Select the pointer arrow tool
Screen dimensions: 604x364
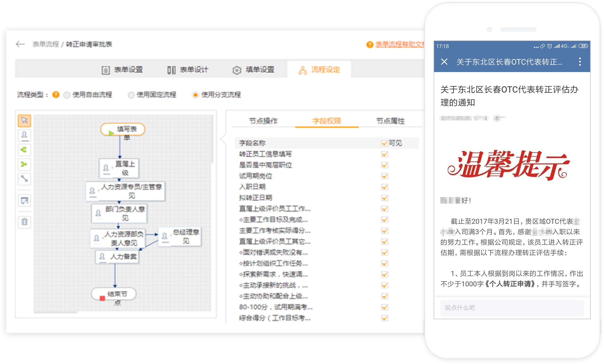tap(24, 120)
